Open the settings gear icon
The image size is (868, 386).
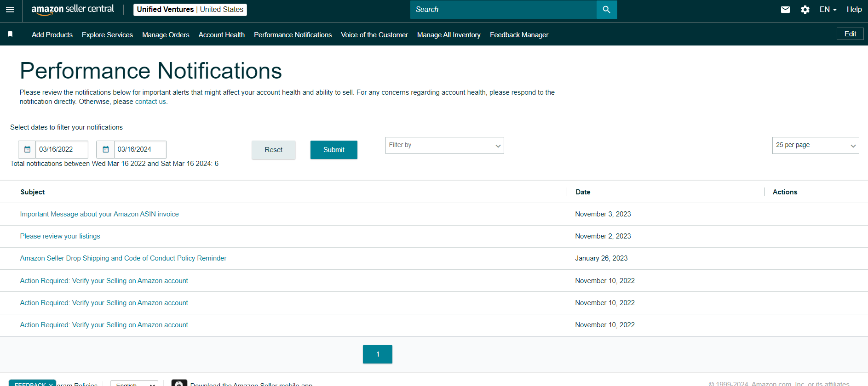[x=805, y=10]
